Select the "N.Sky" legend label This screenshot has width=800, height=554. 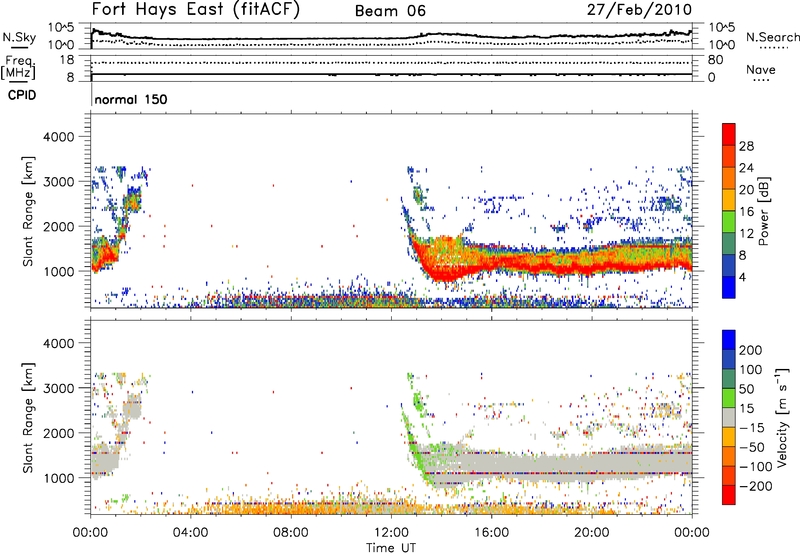click(19, 37)
